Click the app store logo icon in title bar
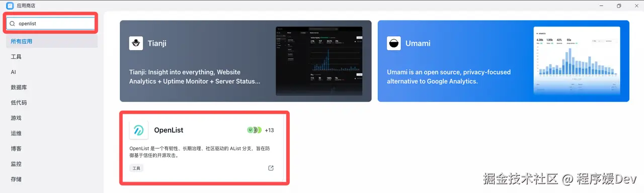 [x=10, y=6]
